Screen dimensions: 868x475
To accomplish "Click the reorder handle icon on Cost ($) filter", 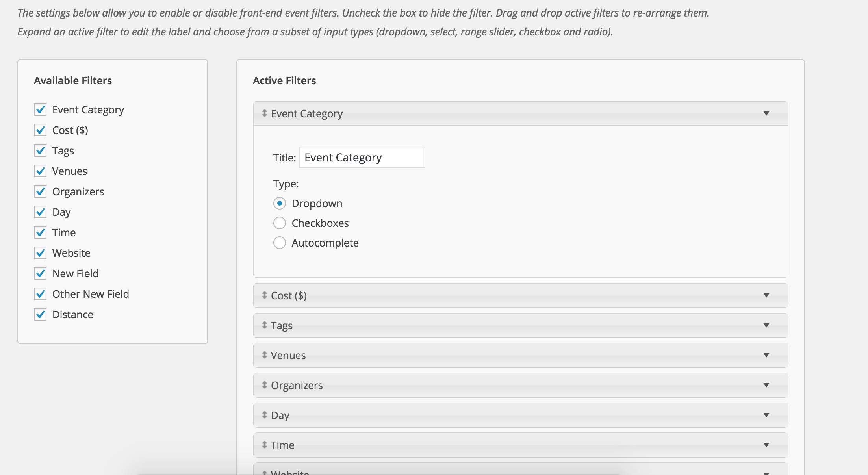I will (265, 295).
